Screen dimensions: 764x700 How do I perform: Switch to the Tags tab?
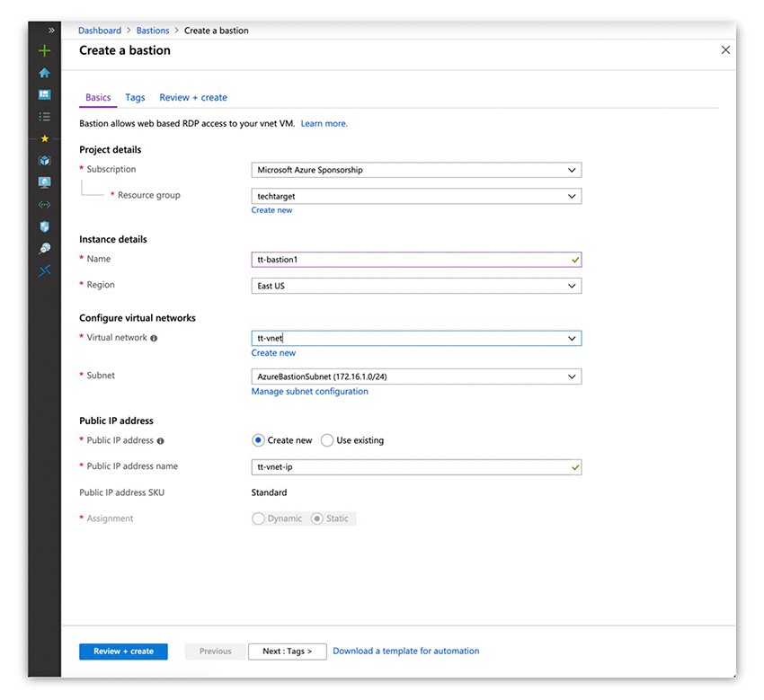point(135,97)
